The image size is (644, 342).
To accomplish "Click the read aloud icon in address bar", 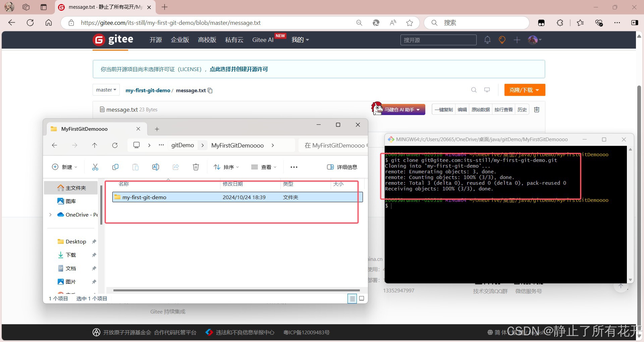I will click(x=393, y=22).
